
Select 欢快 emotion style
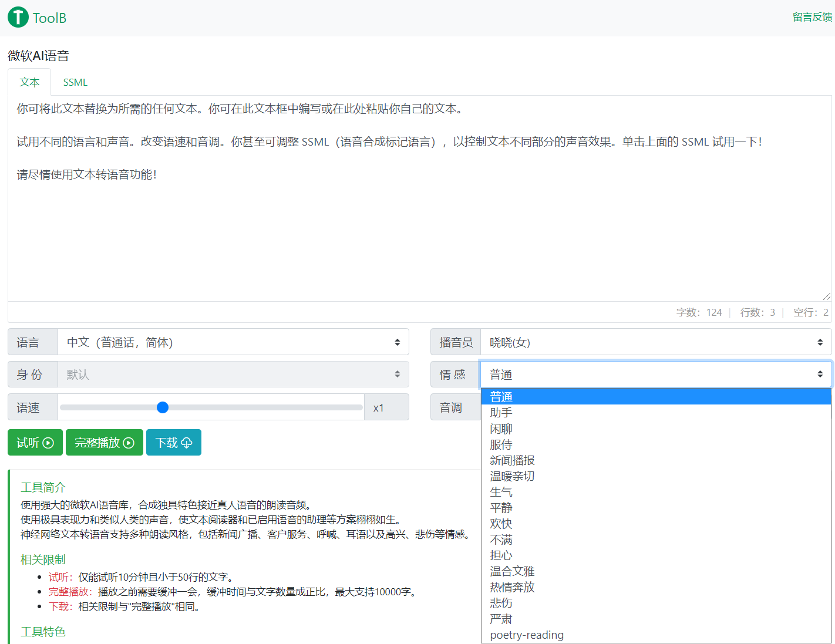[x=501, y=524]
